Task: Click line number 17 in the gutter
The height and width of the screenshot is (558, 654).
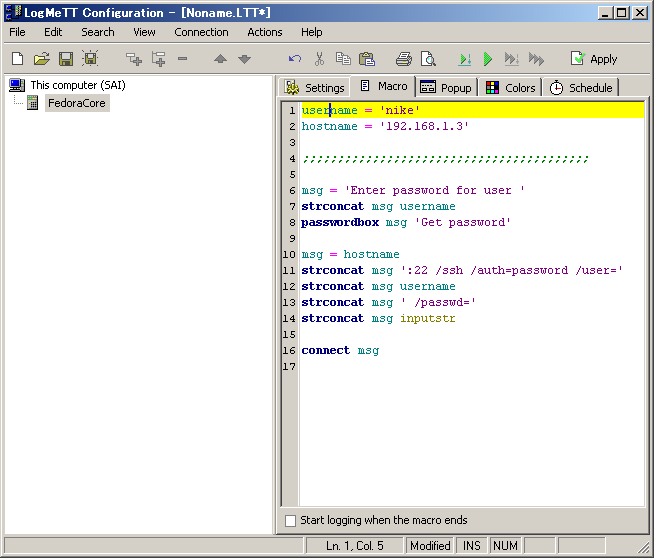Action: (289, 367)
